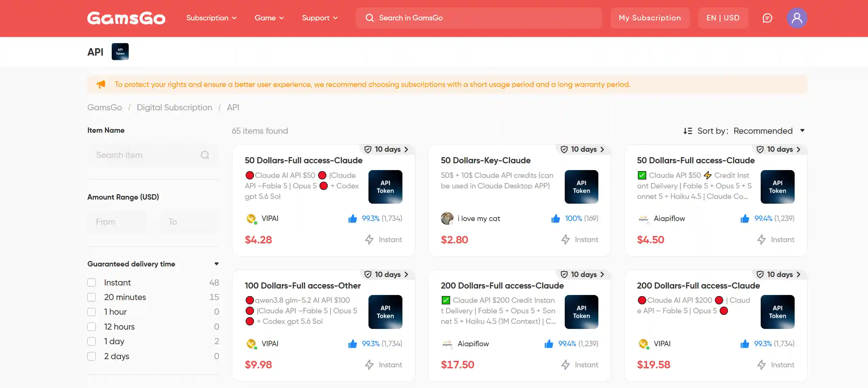The width and height of the screenshot is (868, 388).
Task: Check the 20 minutes delivery filter
Action: [92, 297]
